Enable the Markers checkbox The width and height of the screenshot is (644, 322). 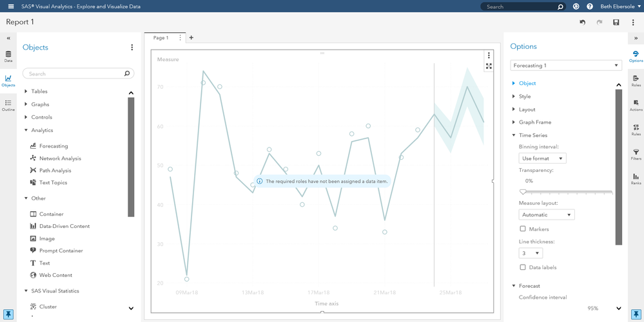(x=523, y=229)
